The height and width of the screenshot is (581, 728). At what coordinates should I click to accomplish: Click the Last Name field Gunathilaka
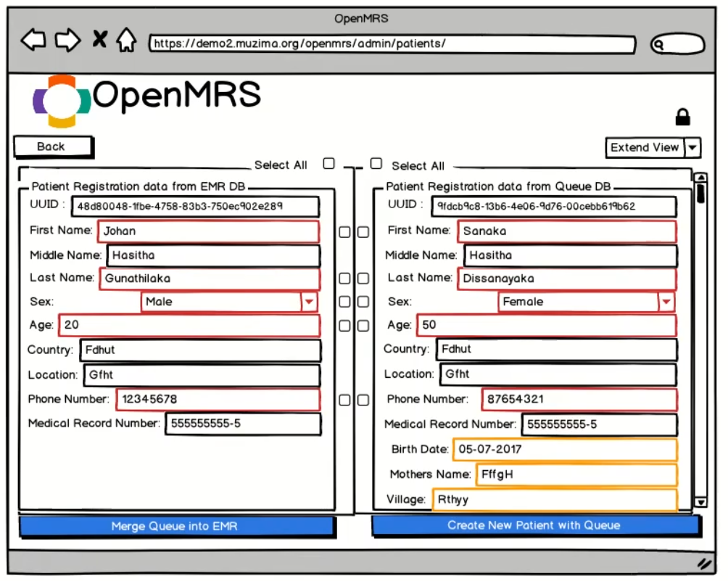click(210, 279)
